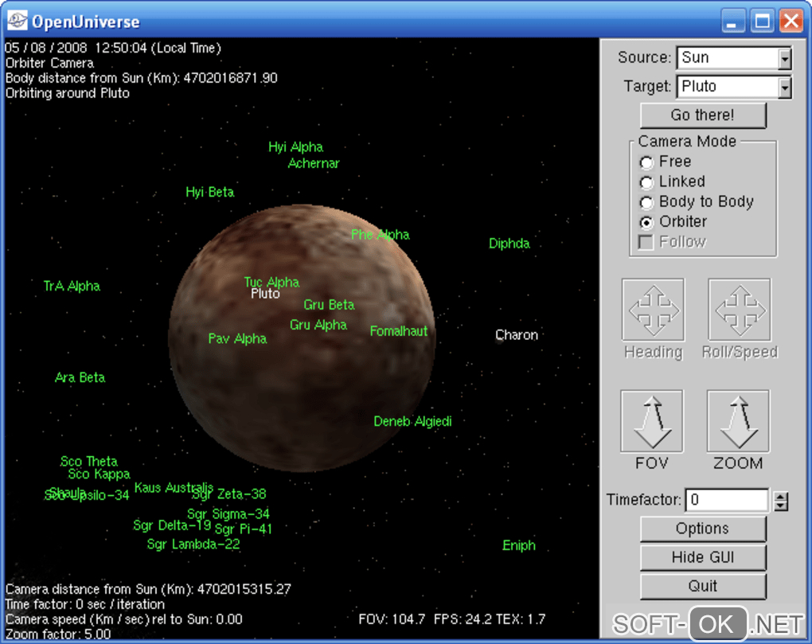Image resolution: width=812 pixels, height=644 pixels.
Task: Select the Orbiter camera mode
Action: [646, 222]
